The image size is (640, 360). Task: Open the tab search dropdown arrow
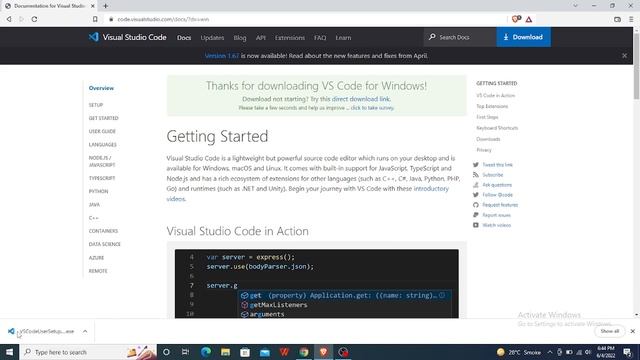point(575,6)
